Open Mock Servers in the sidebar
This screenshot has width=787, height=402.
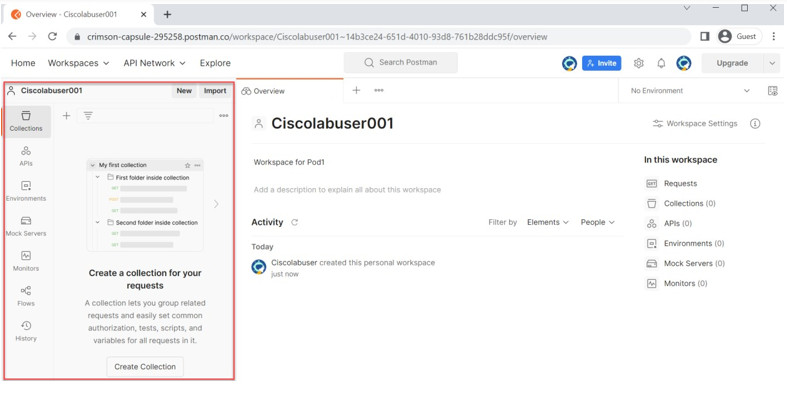pyautogui.click(x=26, y=226)
